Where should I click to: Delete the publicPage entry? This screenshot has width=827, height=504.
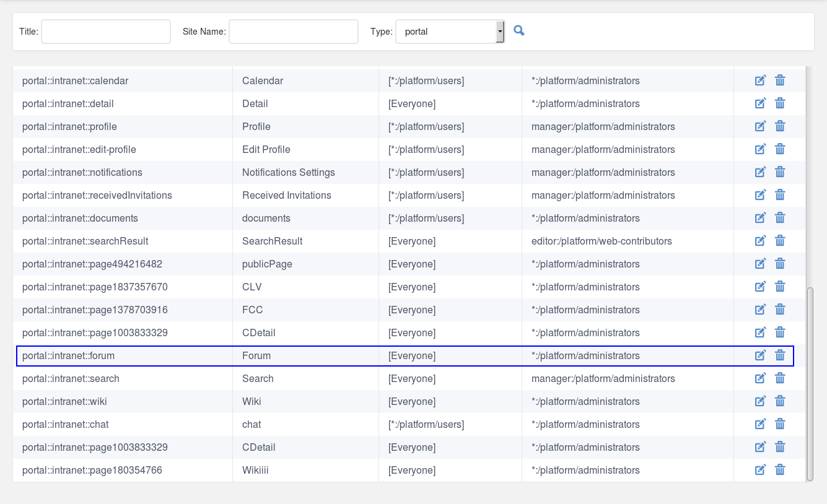coord(780,264)
